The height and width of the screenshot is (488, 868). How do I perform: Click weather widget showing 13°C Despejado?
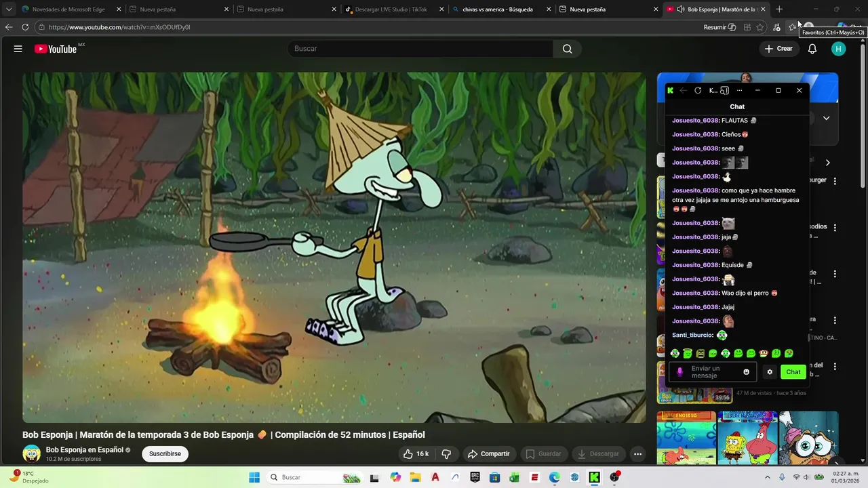(x=28, y=477)
